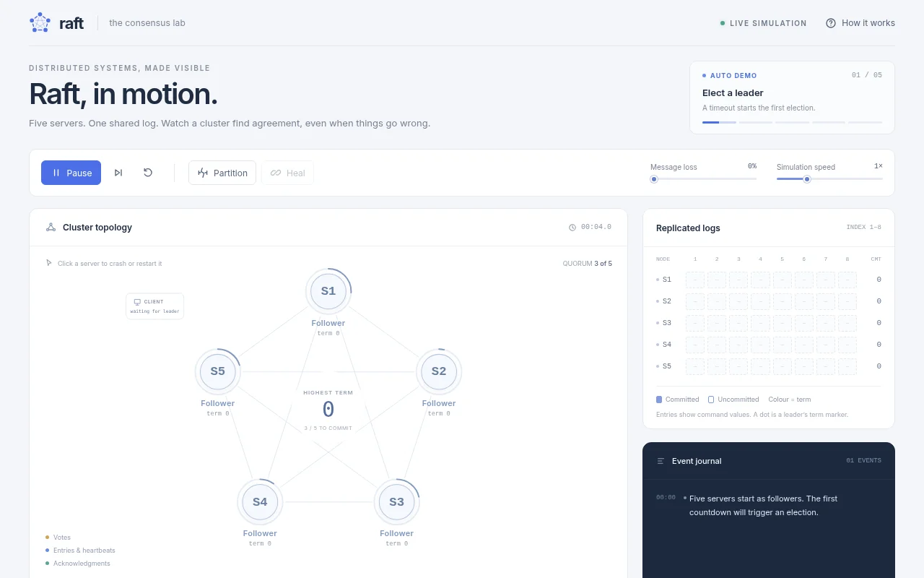Click the LIVE SIMULATION status indicator
This screenshot has width=924, height=578.
coord(763,23)
